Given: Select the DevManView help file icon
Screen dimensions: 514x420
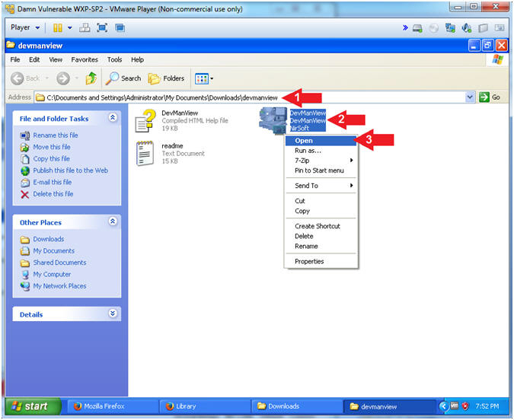Looking at the screenshot, I should (x=145, y=120).
